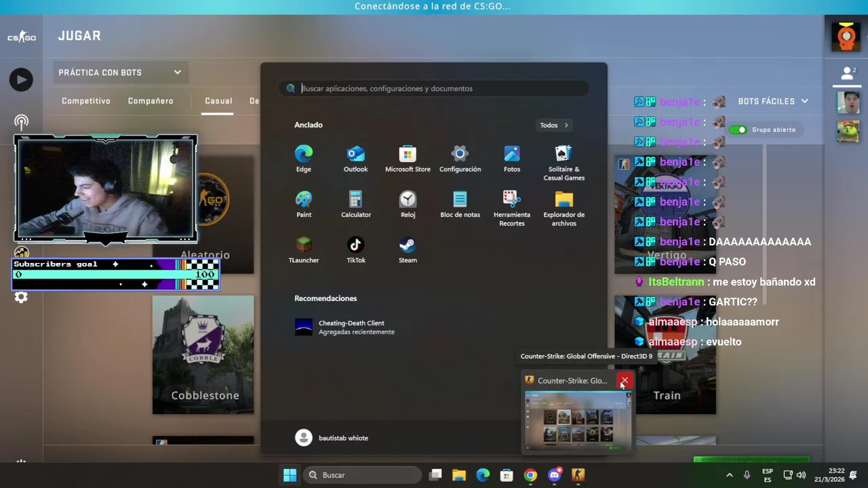Show hidden system tray icons

pos(729,475)
